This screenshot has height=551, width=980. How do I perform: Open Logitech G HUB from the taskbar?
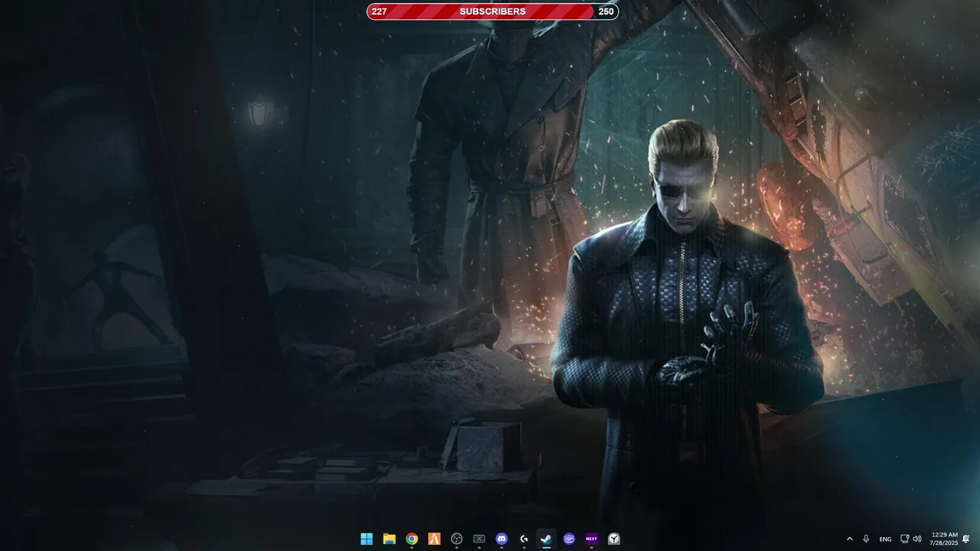pyautogui.click(x=524, y=539)
